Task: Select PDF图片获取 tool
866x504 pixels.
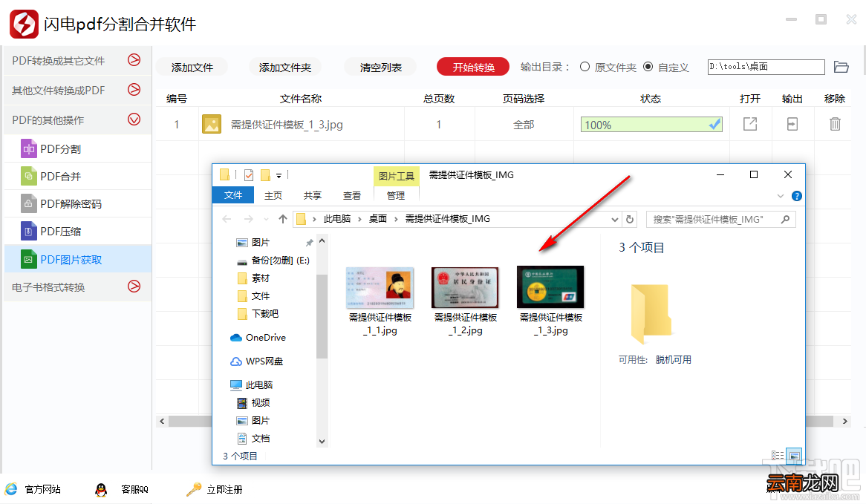Action: (x=78, y=260)
